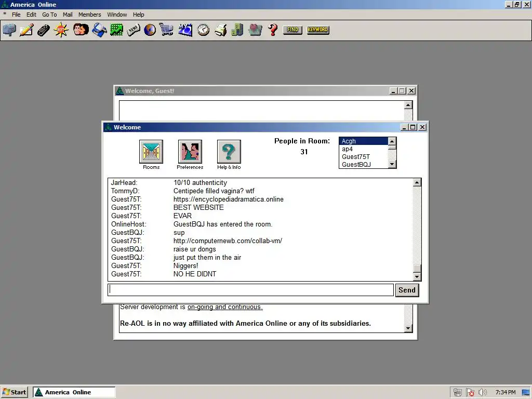
Task: Click the disk with magnifier search icon
Action: [99, 30]
